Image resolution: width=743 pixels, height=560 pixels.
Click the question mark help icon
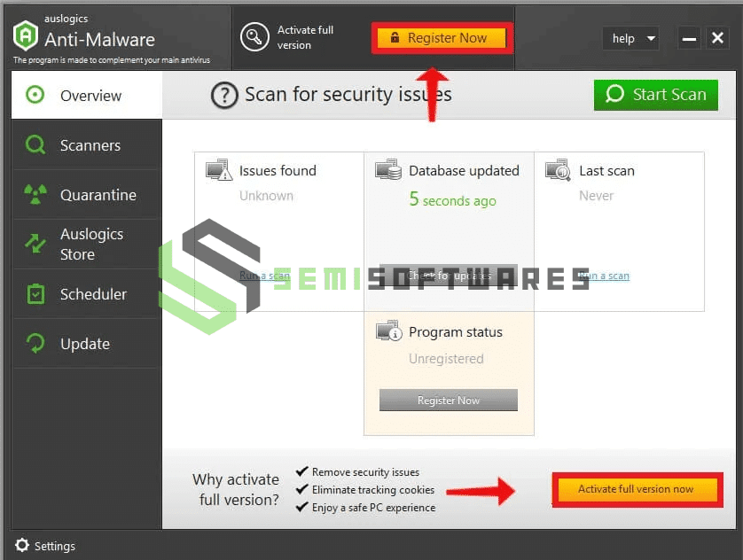[224, 95]
